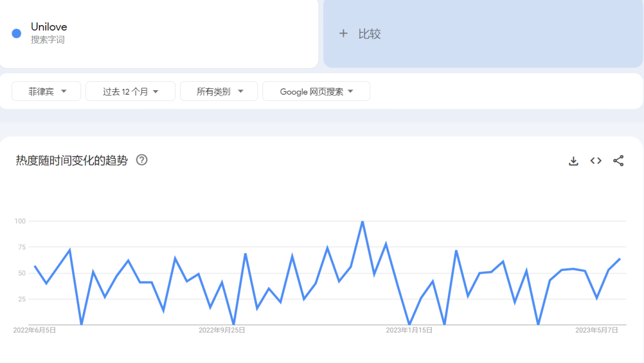Click the 热度随时间变化的趋势 chart title
The width and height of the screenshot is (644, 363).
tap(72, 161)
